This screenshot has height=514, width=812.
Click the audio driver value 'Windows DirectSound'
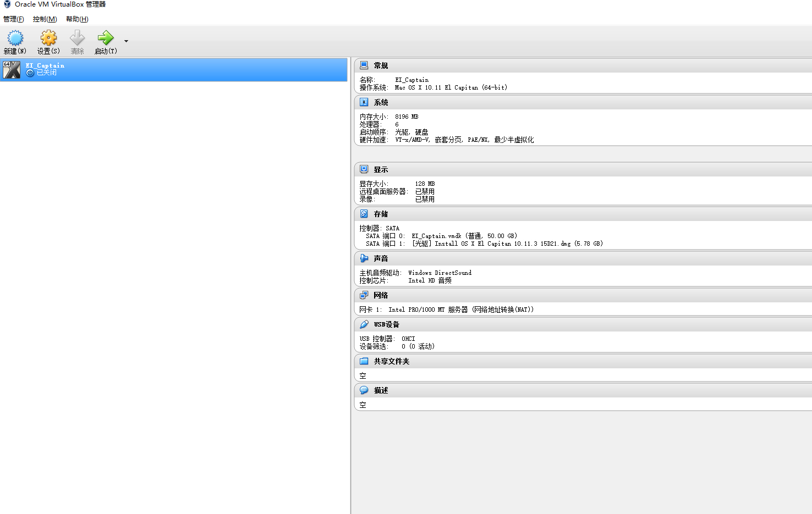click(440, 273)
